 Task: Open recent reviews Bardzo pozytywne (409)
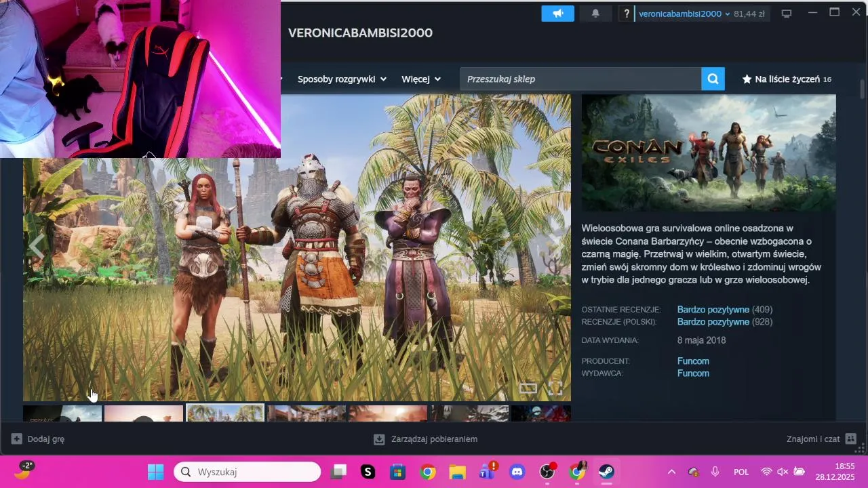coord(724,310)
